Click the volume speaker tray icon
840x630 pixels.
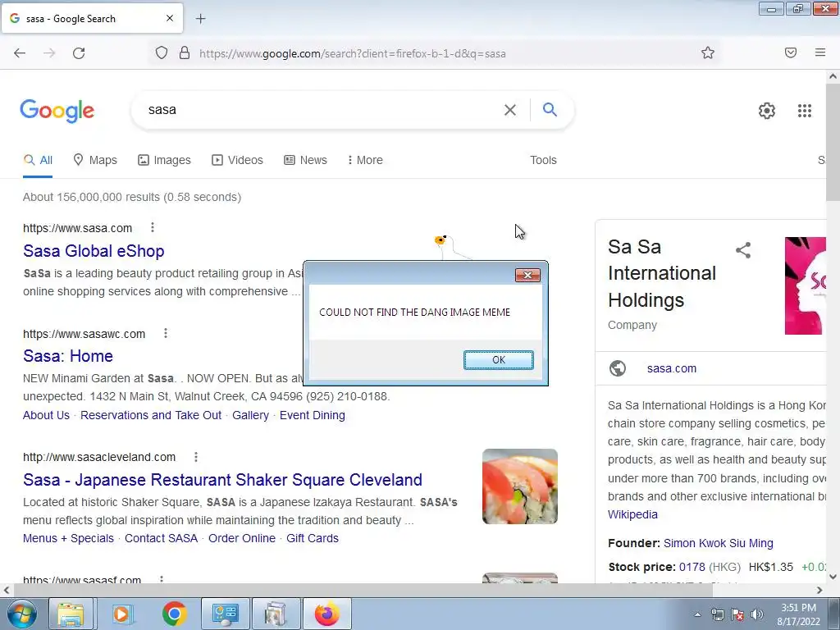coord(756,614)
